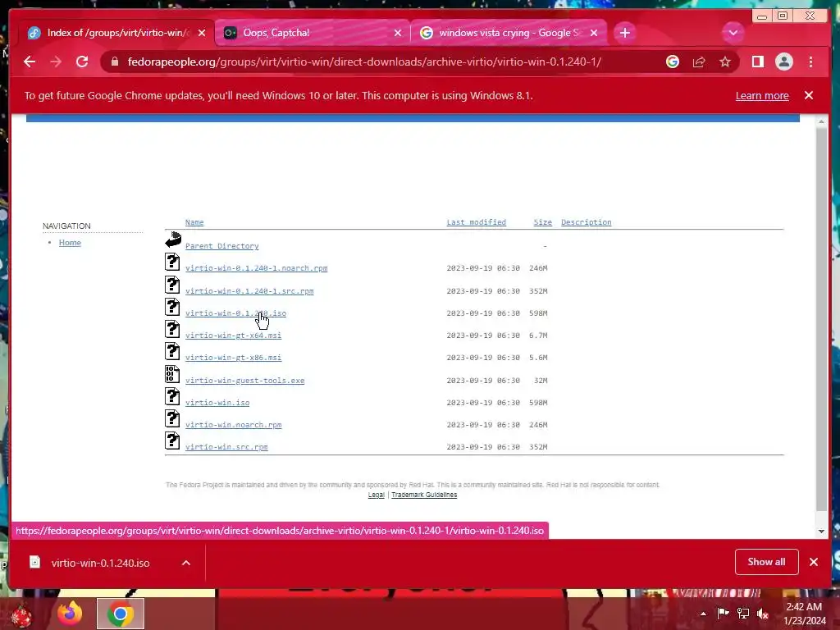Click the vertical scrollbar thumb
Image resolution: width=840 pixels, height=630 pixels.
[x=821, y=319]
